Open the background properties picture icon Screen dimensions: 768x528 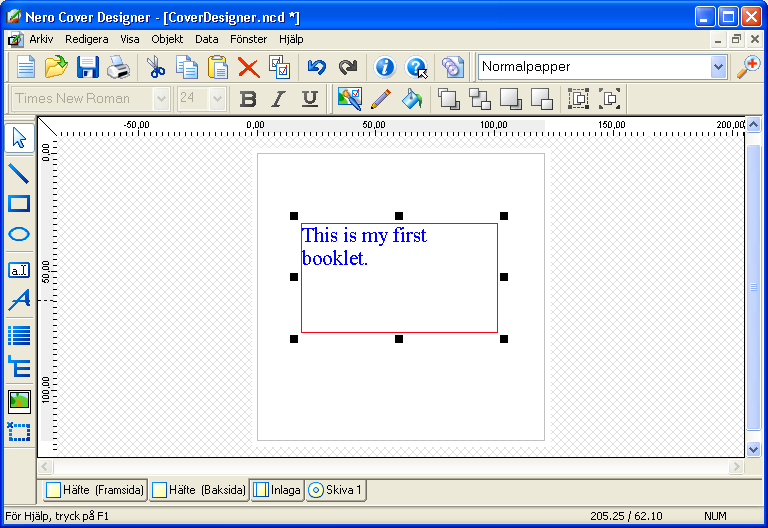coord(350,98)
